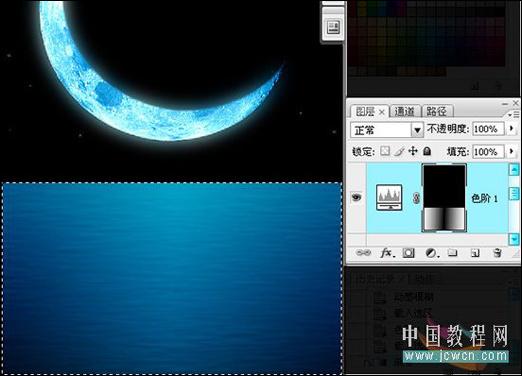Click the create new layer icon
The image size is (522, 376).
pos(475,253)
